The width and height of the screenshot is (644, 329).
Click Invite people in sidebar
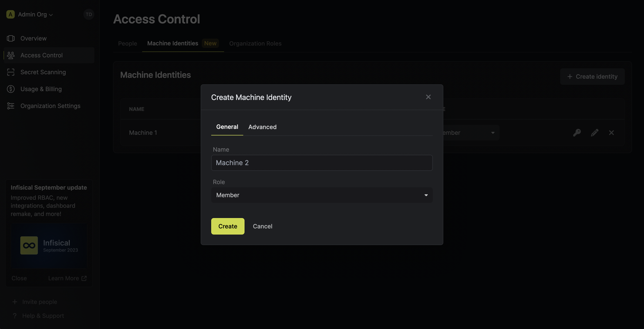[35, 302]
